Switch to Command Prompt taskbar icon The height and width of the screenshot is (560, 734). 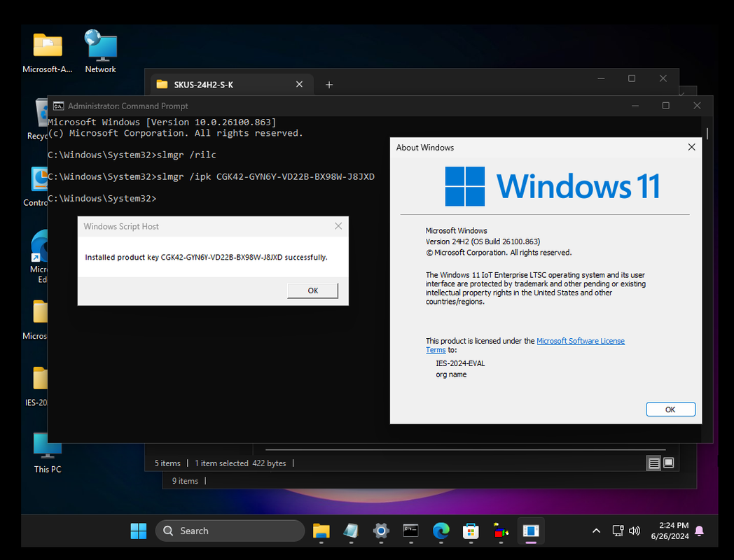(410, 531)
